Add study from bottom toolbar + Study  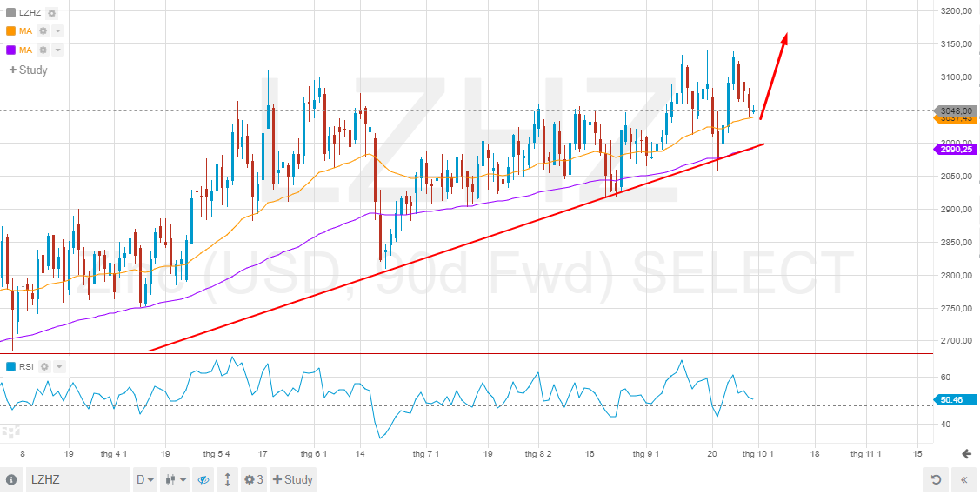click(292, 480)
